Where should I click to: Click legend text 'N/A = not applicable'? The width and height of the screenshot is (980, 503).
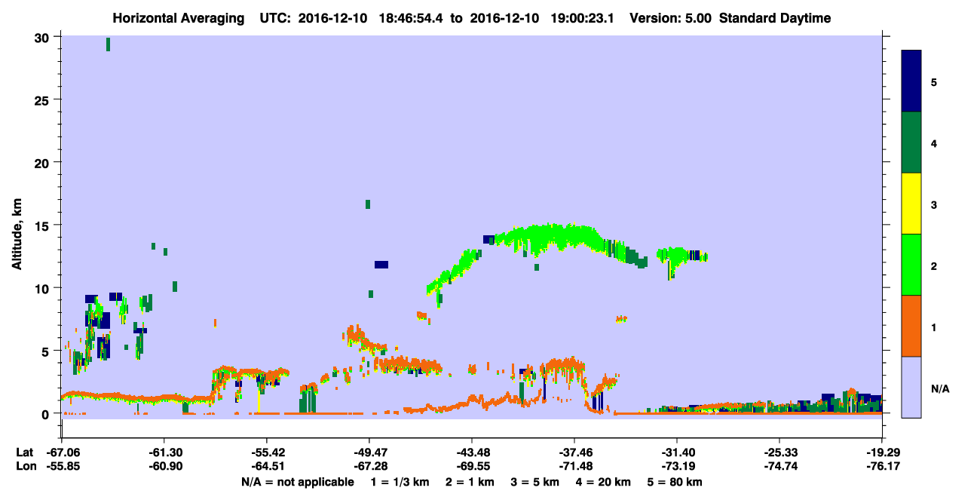coord(298,482)
